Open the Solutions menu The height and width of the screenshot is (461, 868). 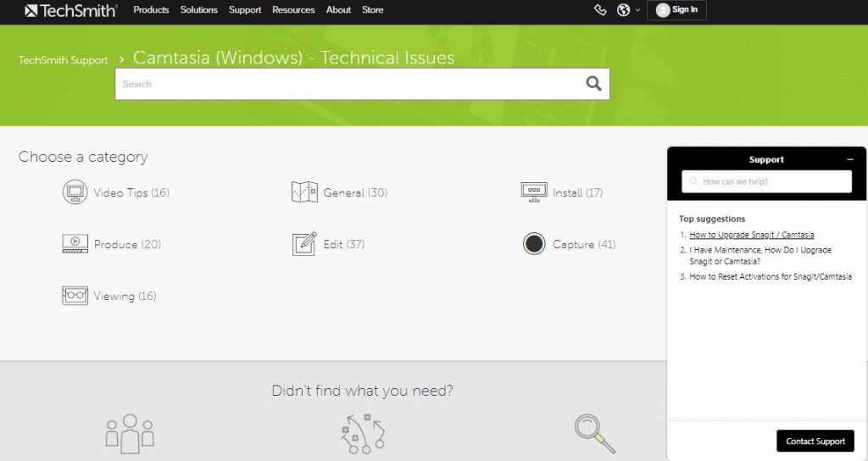point(198,10)
